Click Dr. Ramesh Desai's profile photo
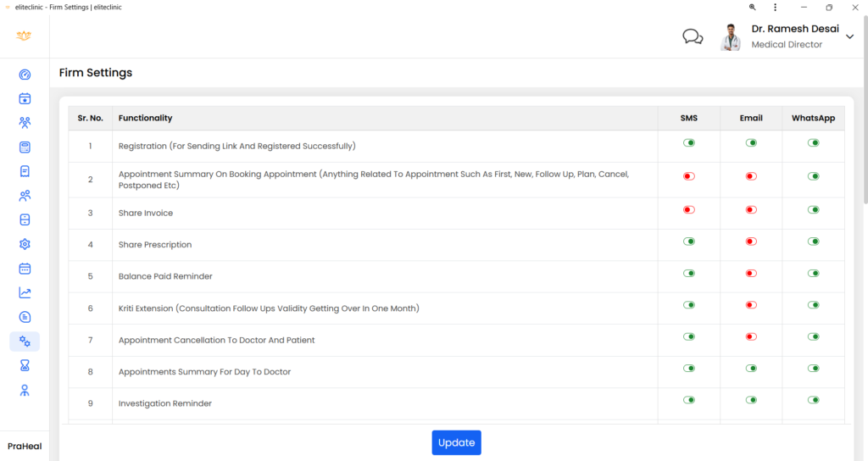The image size is (868, 461). pyautogui.click(x=730, y=36)
